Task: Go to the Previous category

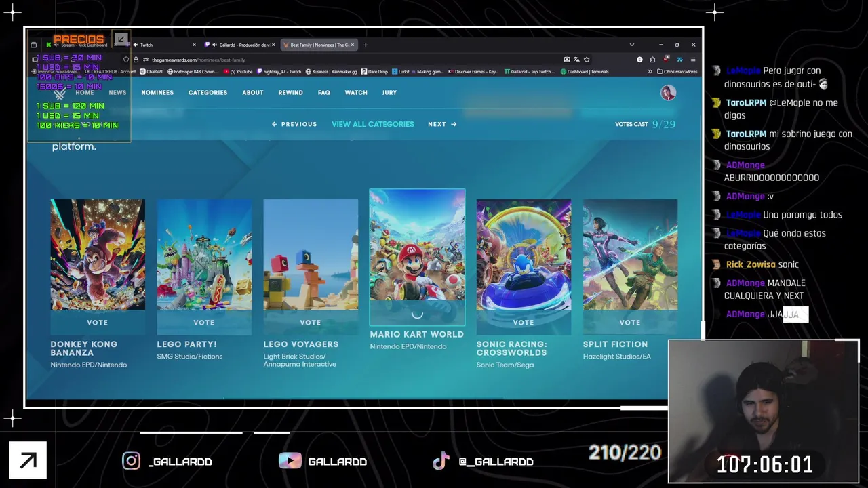Action: click(x=294, y=124)
